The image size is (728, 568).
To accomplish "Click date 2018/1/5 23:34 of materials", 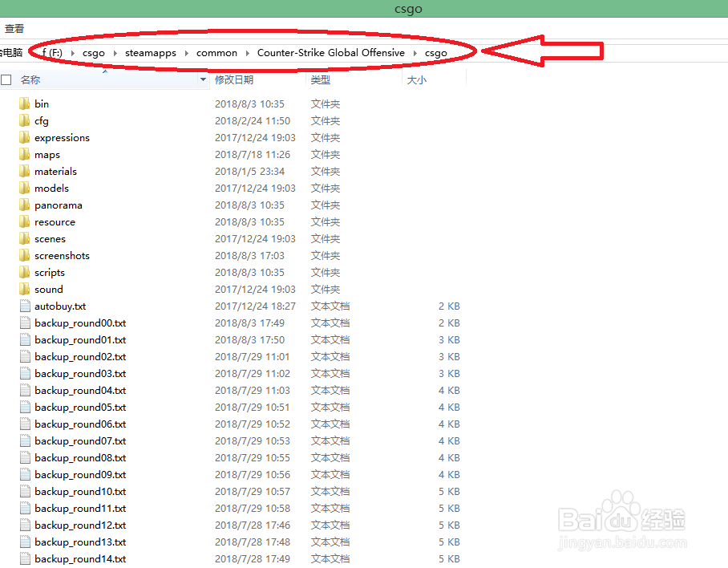I will (249, 172).
